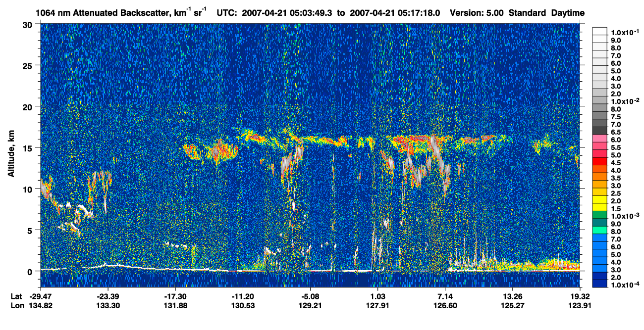Click the 'Lat' row label

click(x=17, y=296)
